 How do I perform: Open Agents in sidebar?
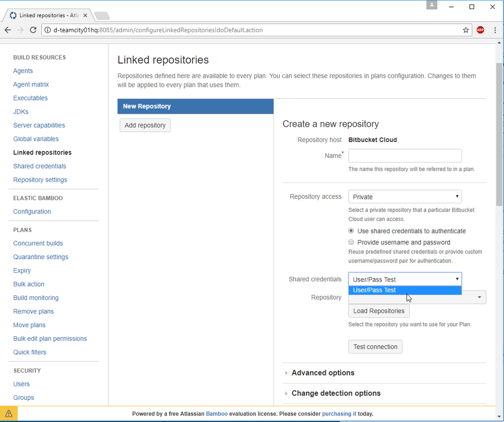click(x=23, y=71)
